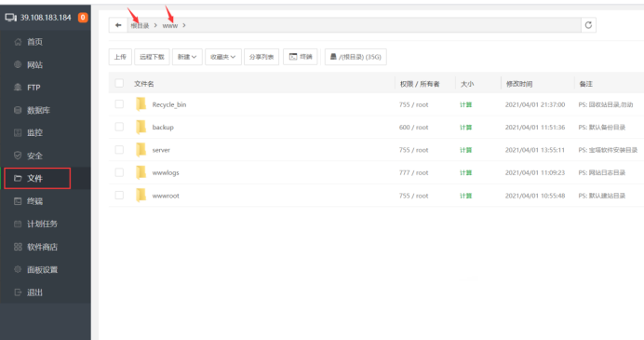Click the 安全 shield icon in sidebar
Viewport: 644px width, 340px height.
18,156
